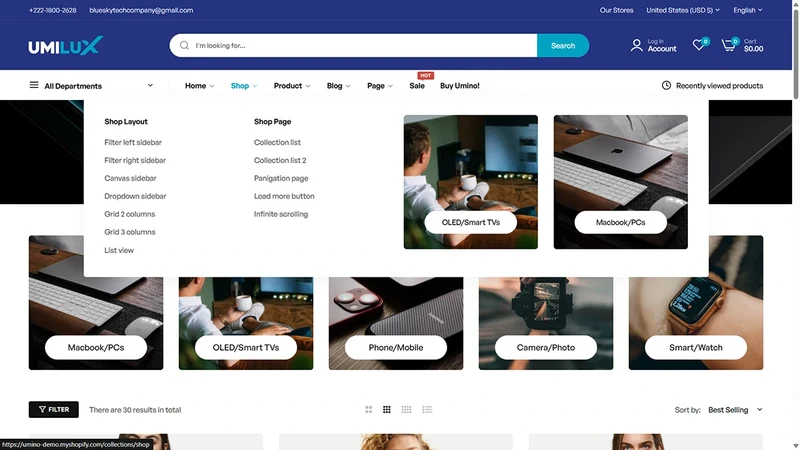Switch to two-column grid view icon
This screenshot has height=450, width=800.
tap(368, 410)
